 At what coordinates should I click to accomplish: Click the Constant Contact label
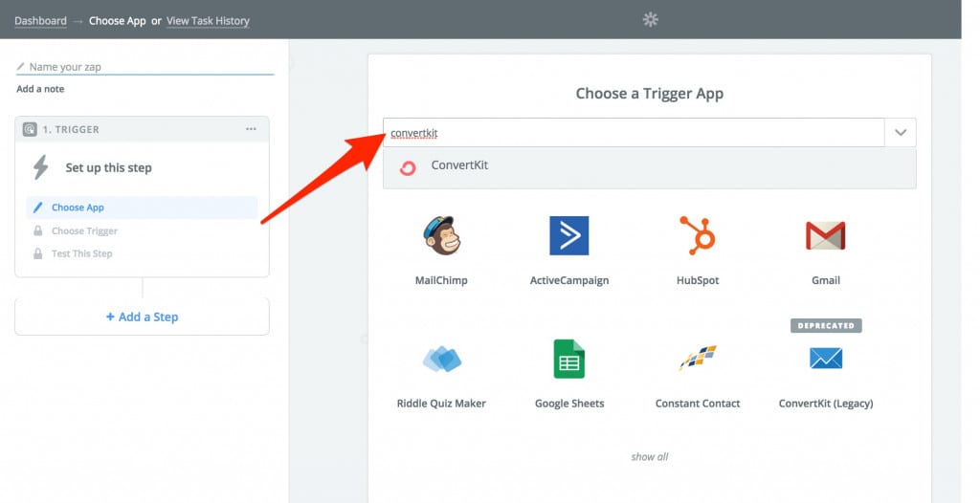(x=698, y=404)
